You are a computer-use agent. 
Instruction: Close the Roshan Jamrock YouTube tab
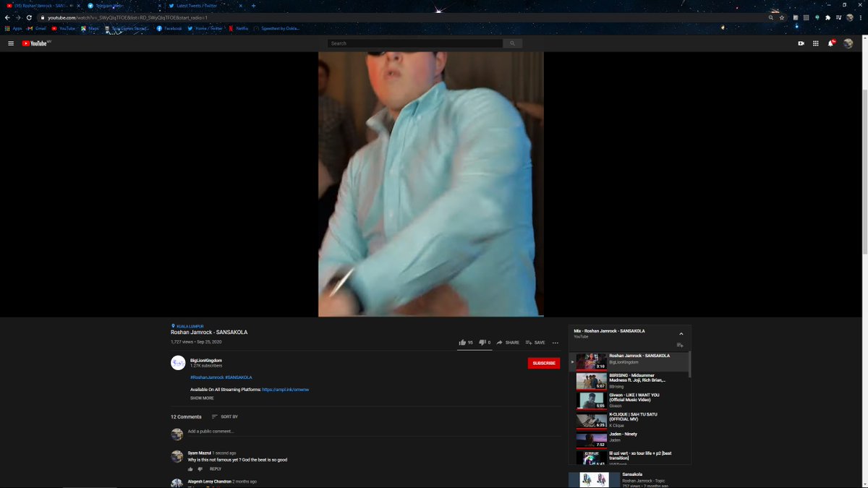78,6
